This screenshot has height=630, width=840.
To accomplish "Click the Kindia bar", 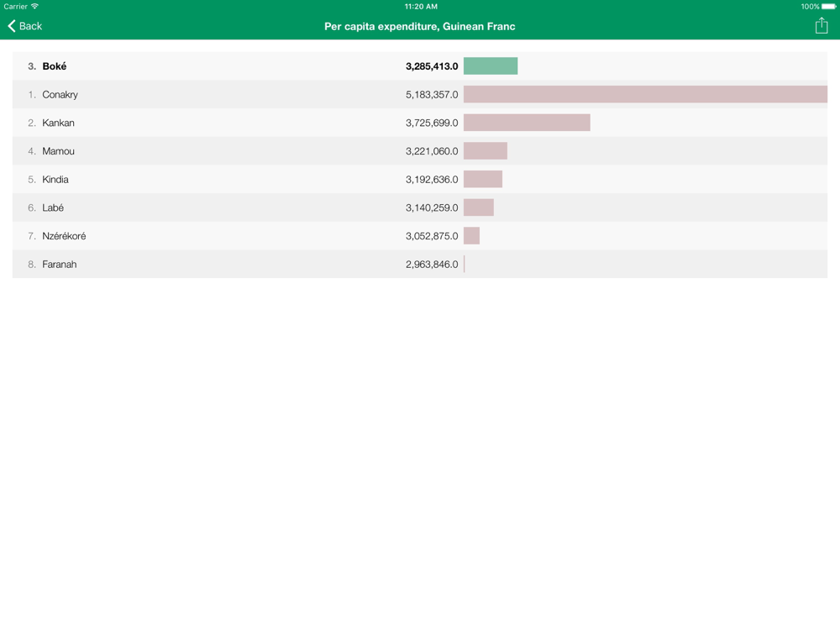I will click(483, 180).
